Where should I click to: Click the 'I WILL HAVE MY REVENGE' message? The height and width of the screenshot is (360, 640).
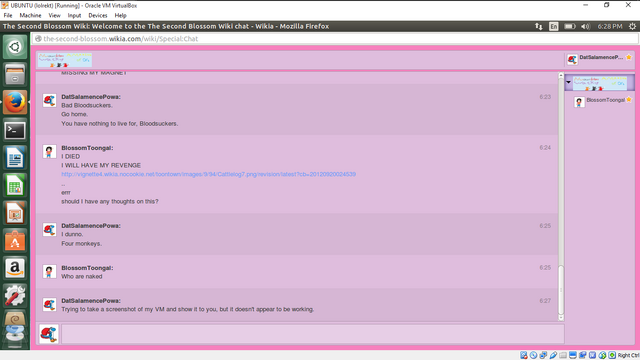pos(101,165)
